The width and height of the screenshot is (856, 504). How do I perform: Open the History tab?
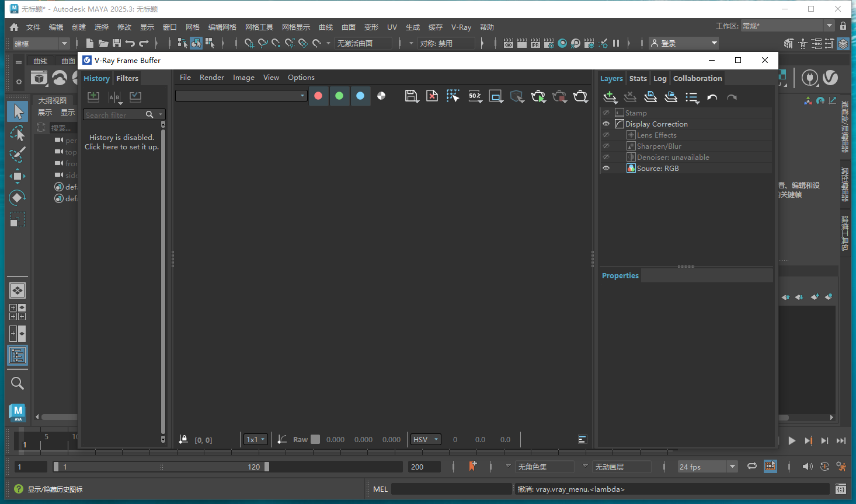(x=96, y=78)
